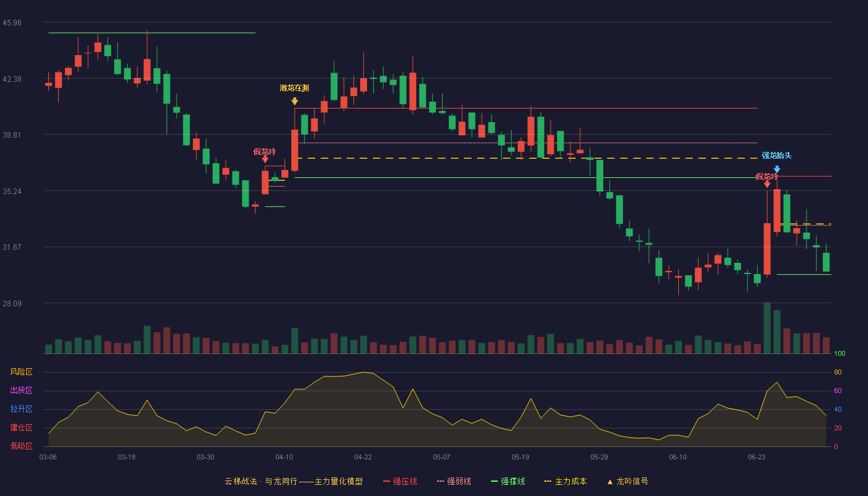Click the 45.96 price axis label

pos(12,23)
